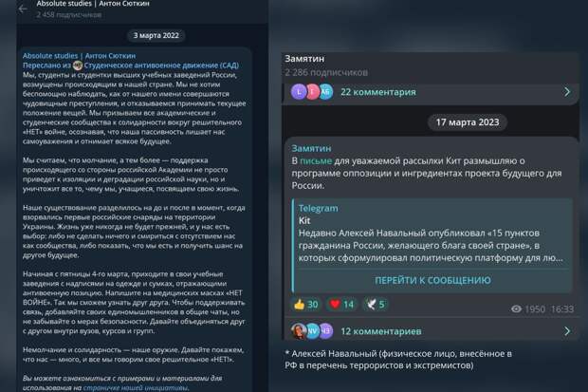Click purple L commenter avatar
The image size is (588, 392).
(x=299, y=92)
